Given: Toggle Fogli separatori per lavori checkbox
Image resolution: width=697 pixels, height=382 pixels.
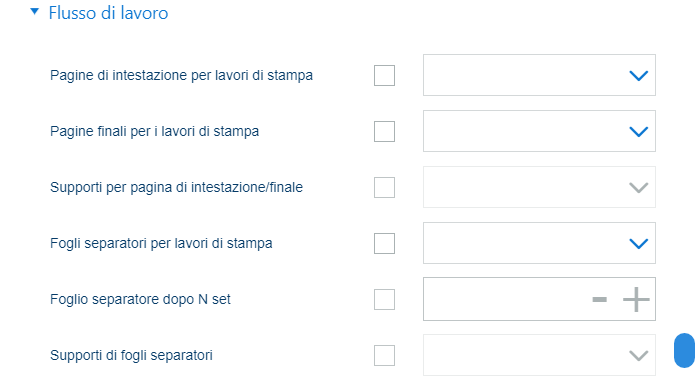Looking at the screenshot, I should 385,243.
